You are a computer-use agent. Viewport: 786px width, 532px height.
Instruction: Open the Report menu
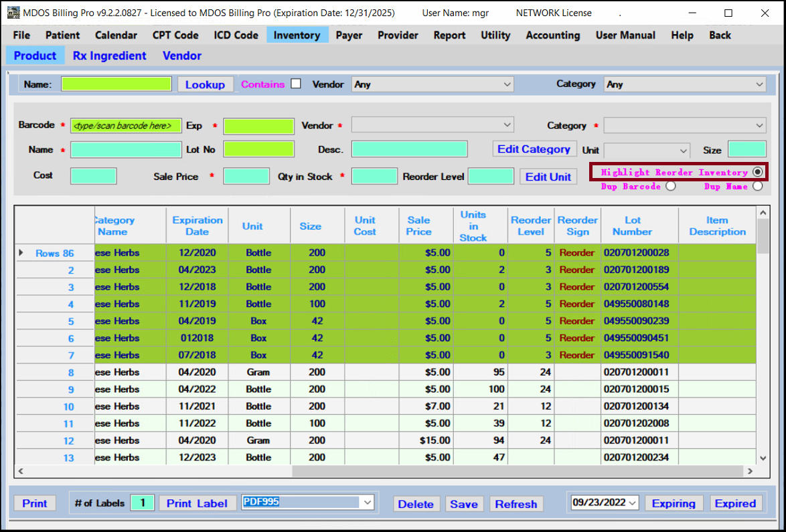click(449, 35)
